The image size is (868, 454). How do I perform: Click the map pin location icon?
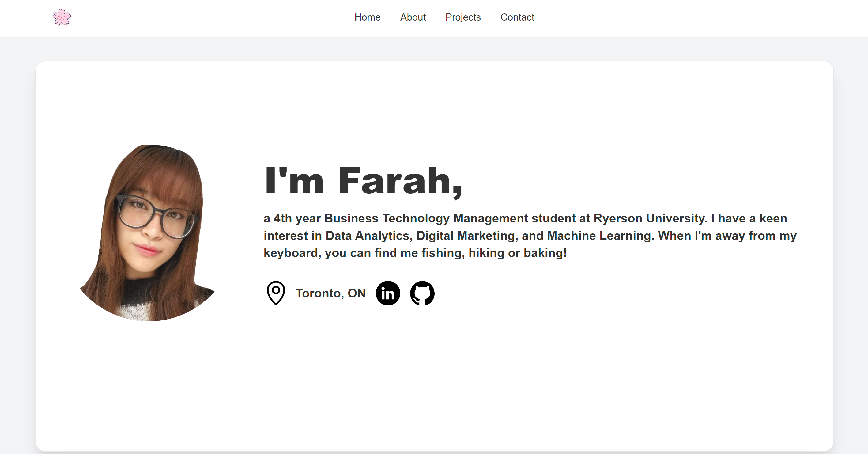coord(276,293)
